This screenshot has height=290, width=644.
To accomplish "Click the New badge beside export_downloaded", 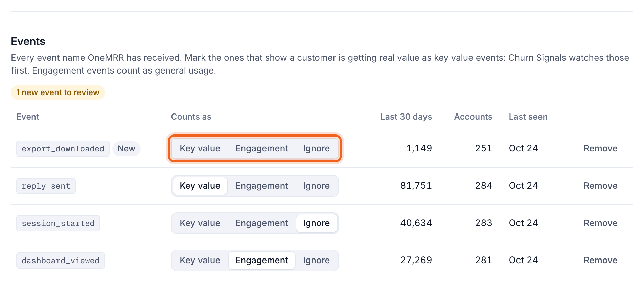I will pos(127,149).
